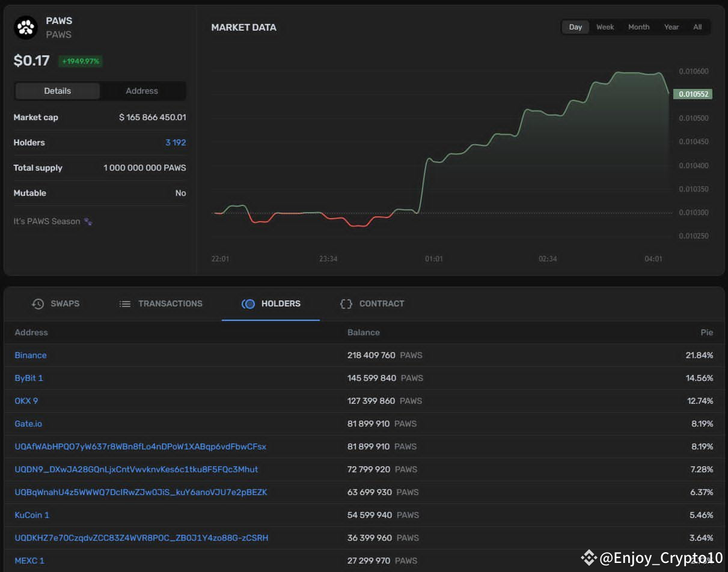Switch to the Address details tab

tap(142, 91)
